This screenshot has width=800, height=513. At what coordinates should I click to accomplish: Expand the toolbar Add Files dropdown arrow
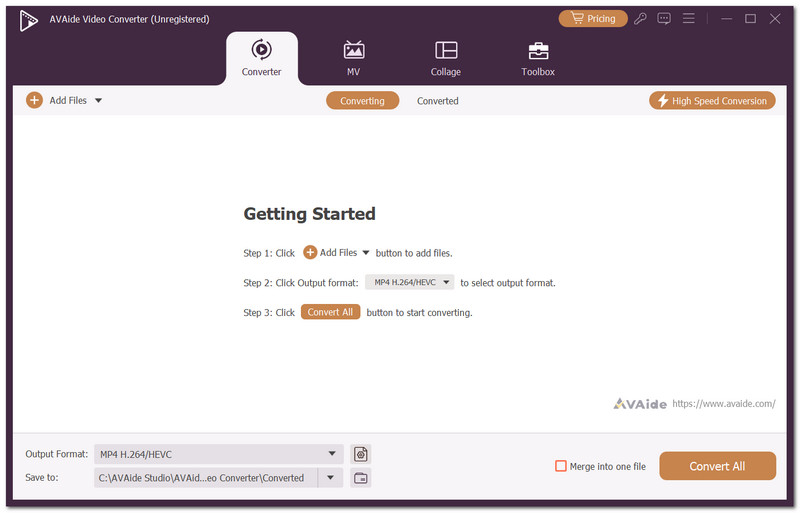click(x=98, y=101)
